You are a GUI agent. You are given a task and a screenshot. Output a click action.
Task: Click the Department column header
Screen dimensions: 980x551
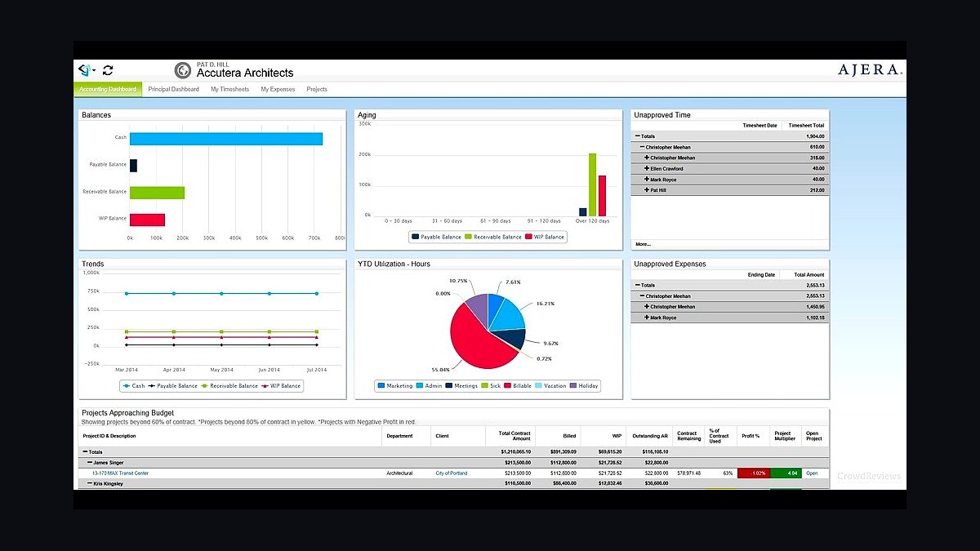pyautogui.click(x=399, y=436)
